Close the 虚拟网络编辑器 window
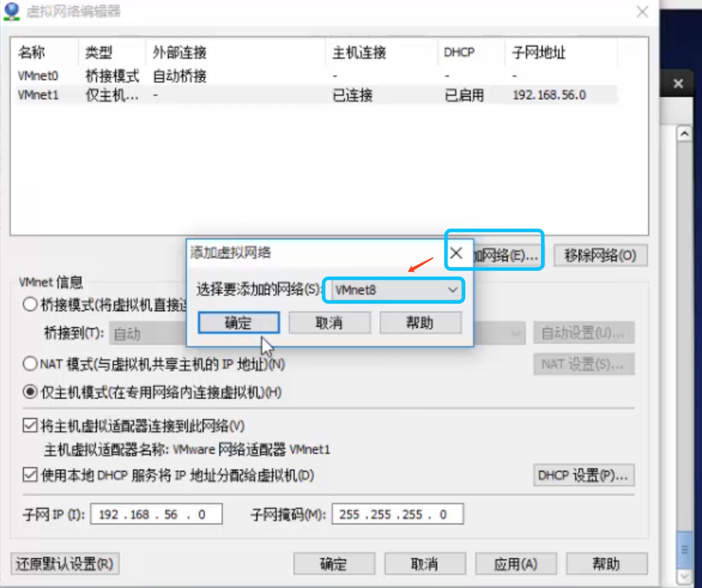702x588 pixels. 642,11
